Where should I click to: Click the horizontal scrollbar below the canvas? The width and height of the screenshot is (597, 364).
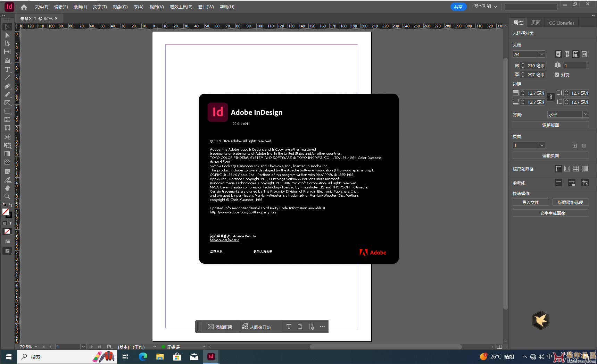click(x=385, y=347)
